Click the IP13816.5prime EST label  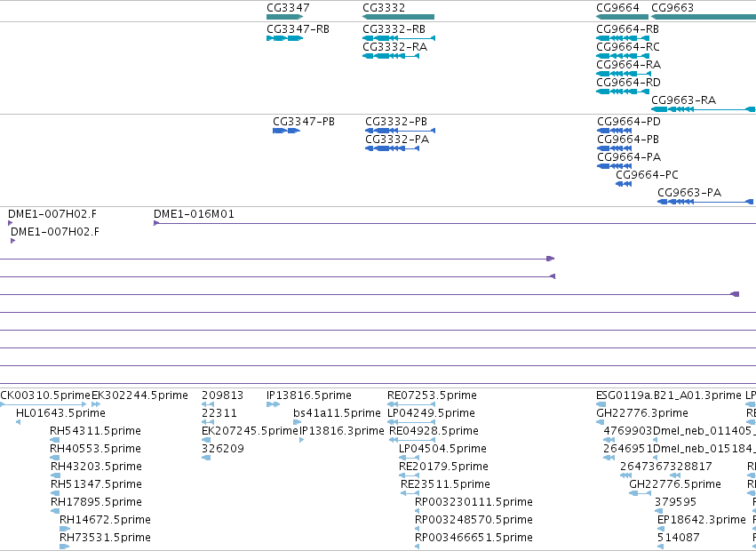pyautogui.click(x=309, y=395)
